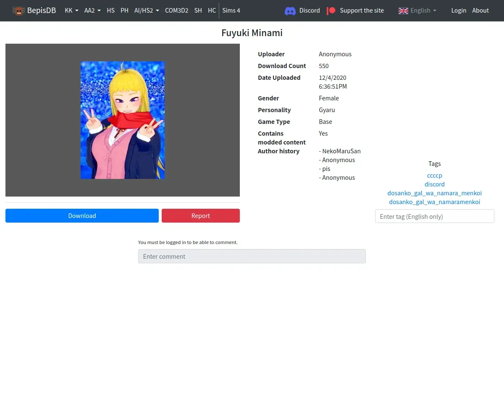The height and width of the screenshot is (420, 504).
Task: Open the HC section
Action: pyautogui.click(x=212, y=10)
